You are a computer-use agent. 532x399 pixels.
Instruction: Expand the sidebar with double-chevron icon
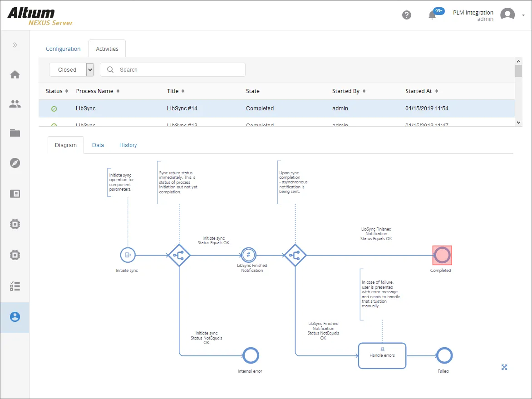15,45
